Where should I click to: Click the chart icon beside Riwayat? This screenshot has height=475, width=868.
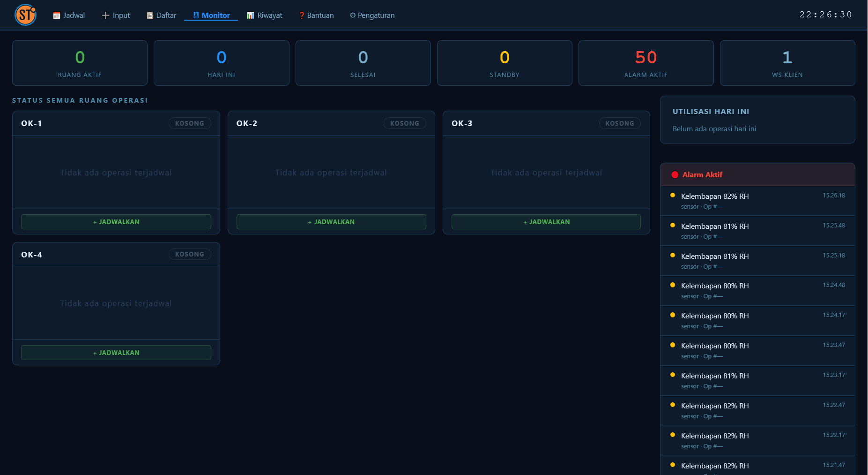coord(251,15)
